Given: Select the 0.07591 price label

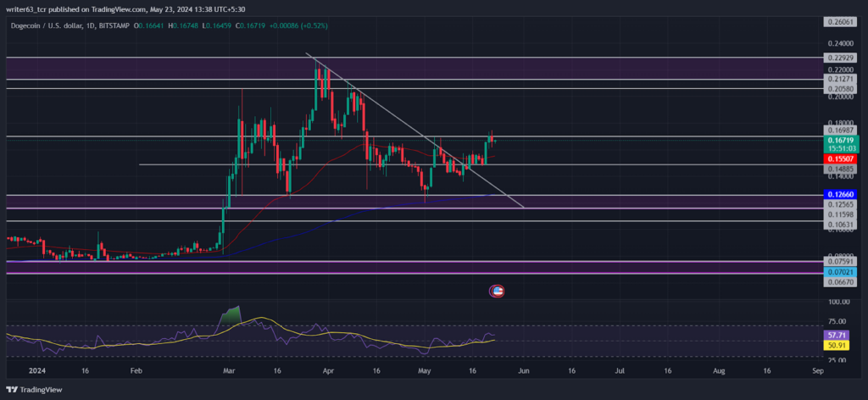Looking at the screenshot, I should [x=840, y=262].
